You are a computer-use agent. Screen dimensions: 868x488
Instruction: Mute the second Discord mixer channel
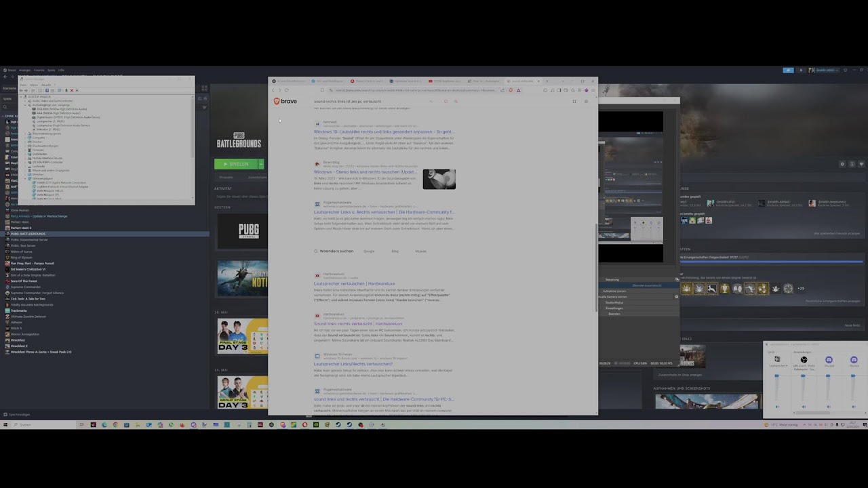click(x=853, y=407)
